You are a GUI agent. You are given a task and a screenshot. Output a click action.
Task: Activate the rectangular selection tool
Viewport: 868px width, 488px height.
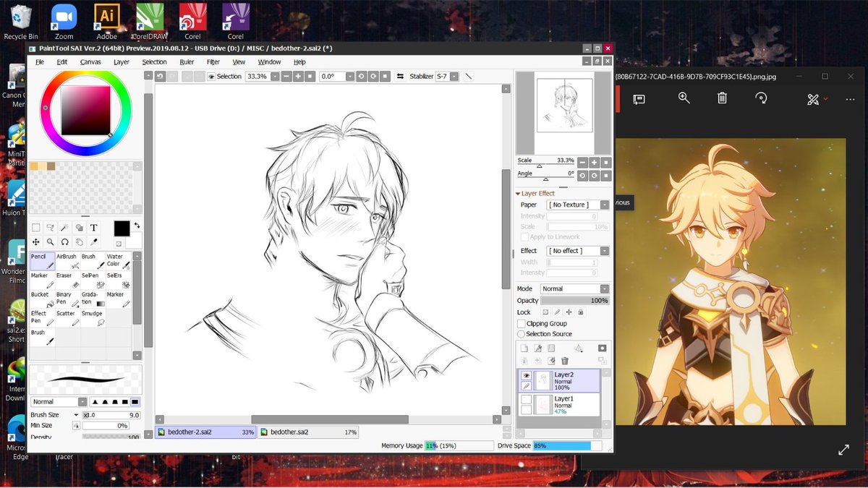35,228
